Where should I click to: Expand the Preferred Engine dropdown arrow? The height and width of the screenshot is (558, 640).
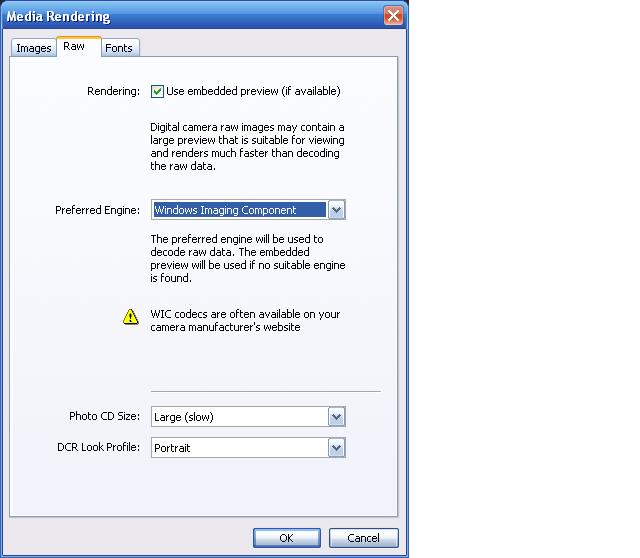pyautogui.click(x=336, y=210)
